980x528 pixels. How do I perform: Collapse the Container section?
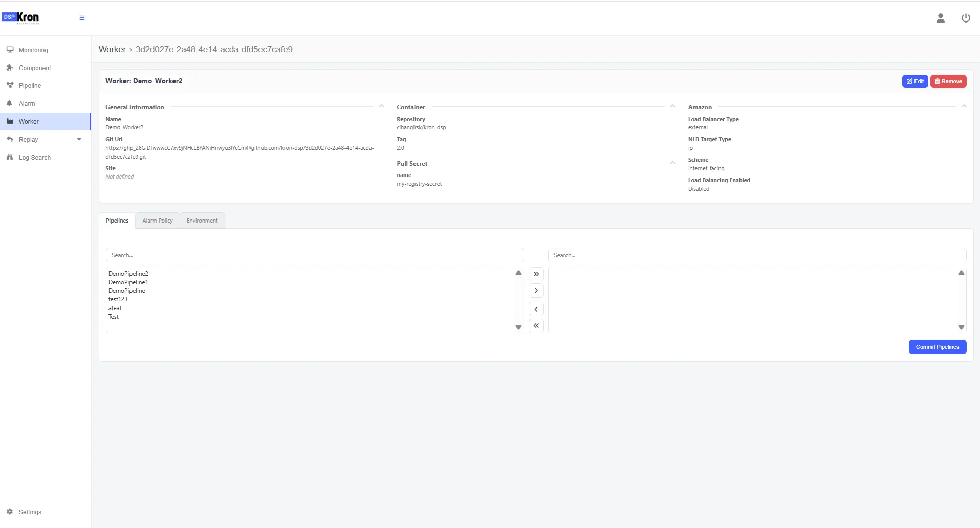[x=672, y=106]
